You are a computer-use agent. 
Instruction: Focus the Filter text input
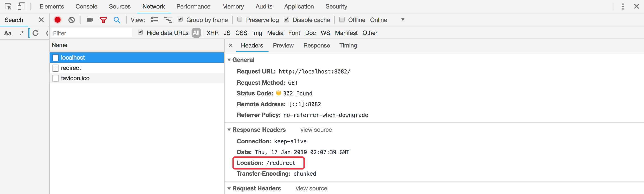(x=92, y=33)
